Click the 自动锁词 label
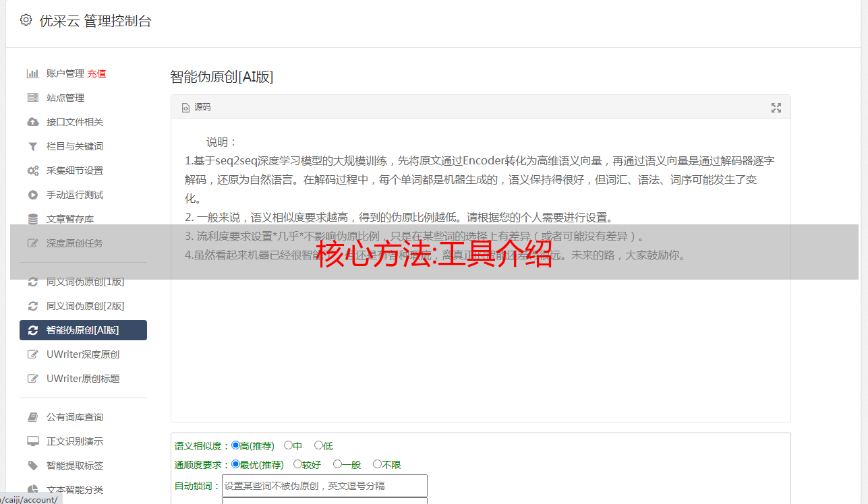This screenshot has height=504, width=868. tap(198, 486)
